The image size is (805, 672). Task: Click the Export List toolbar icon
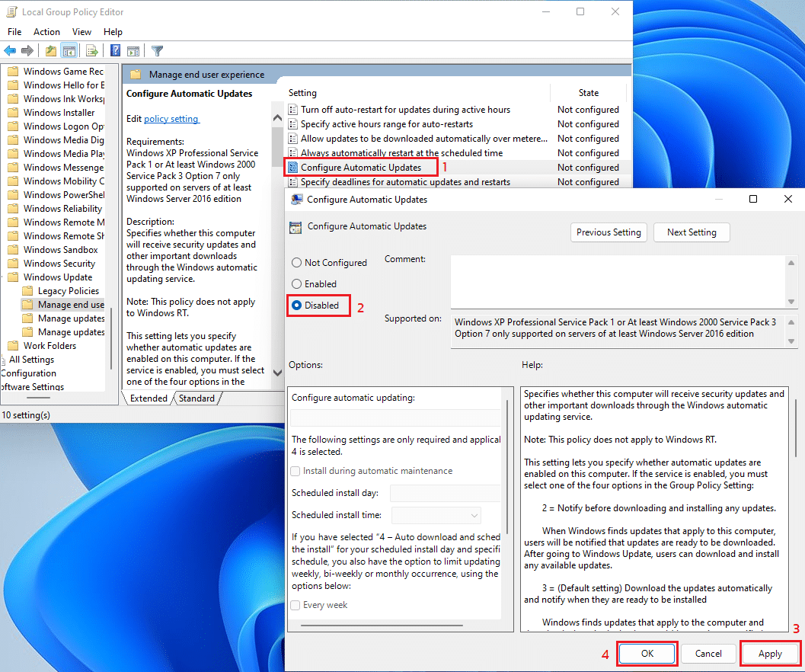pyautogui.click(x=92, y=50)
